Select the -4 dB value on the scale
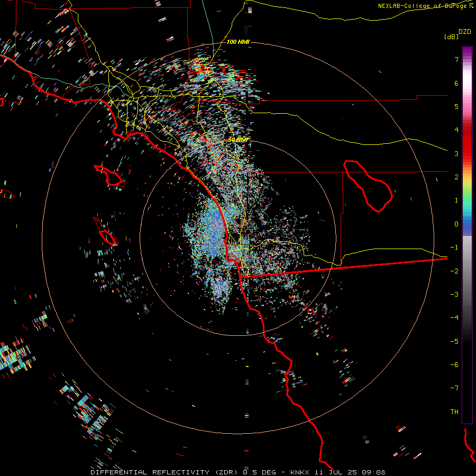This screenshot has width=476, height=476. pyautogui.click(x=454, y=318)
